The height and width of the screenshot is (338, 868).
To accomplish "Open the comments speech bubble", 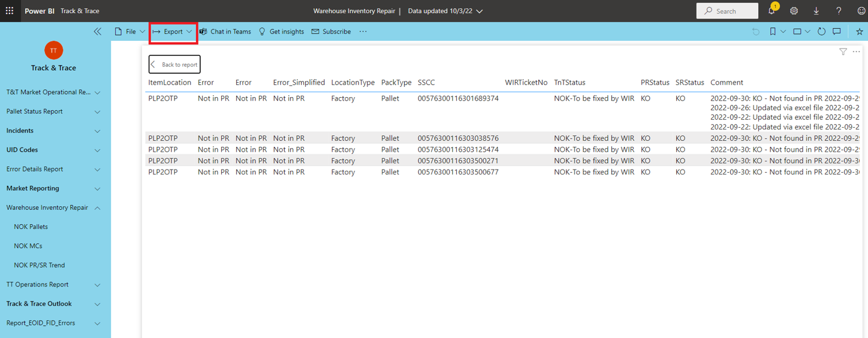I will click(837, 32).
